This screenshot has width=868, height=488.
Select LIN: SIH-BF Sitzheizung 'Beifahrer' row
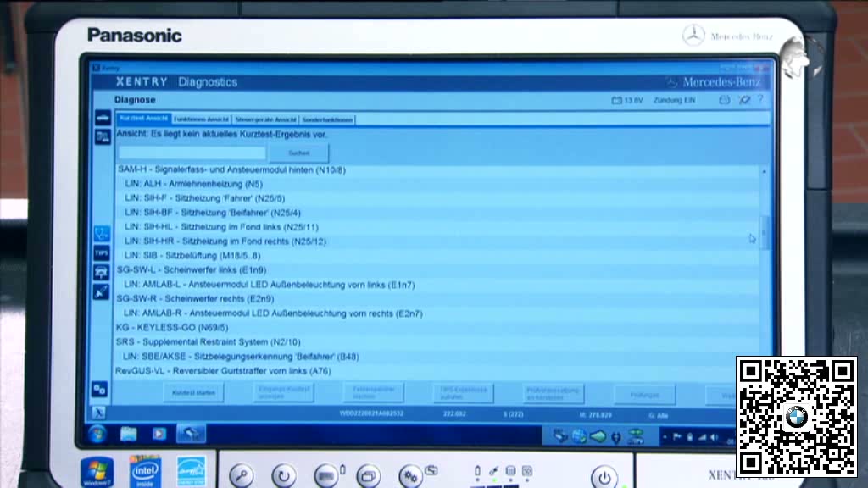[x=437, y=213]
